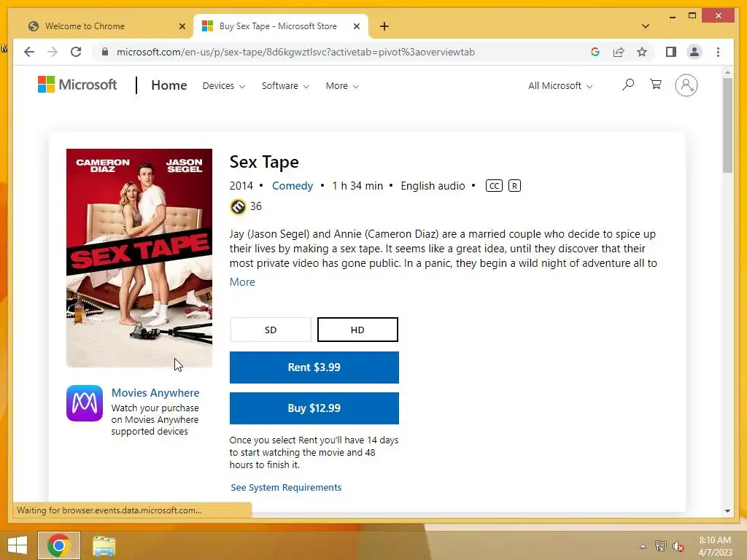The width and height of the screenshot is (747, 560).
Task: Select the SD quality option
Action: (271, 330)
